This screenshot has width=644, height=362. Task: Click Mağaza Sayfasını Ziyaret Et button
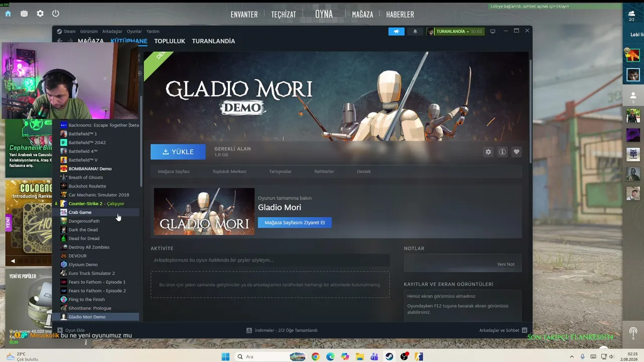click(295, 222)
